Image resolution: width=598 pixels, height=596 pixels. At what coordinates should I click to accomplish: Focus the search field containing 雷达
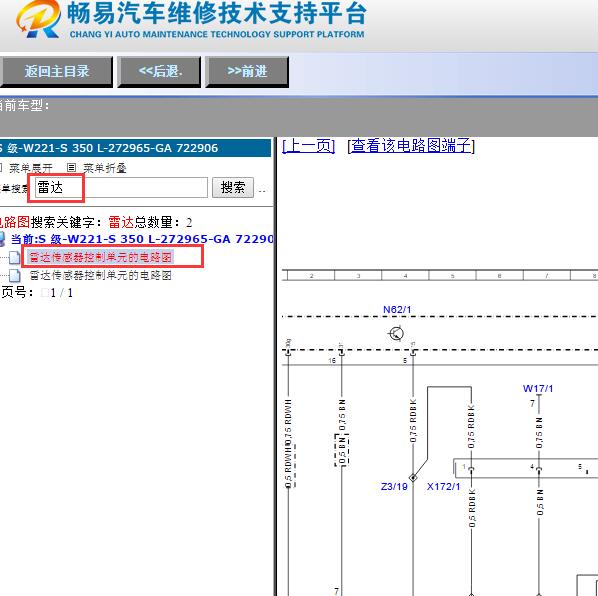coord(121,187)
